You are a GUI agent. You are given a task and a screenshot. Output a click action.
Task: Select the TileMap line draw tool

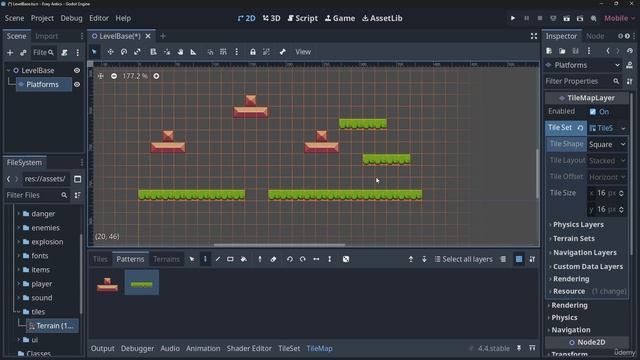[218, 259]
